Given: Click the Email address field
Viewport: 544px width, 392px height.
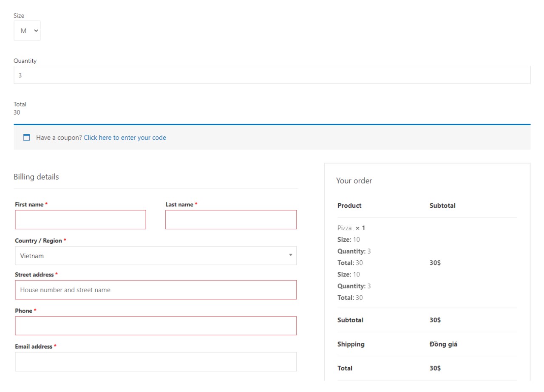Looking at the screenshot, I should [156, 361].
